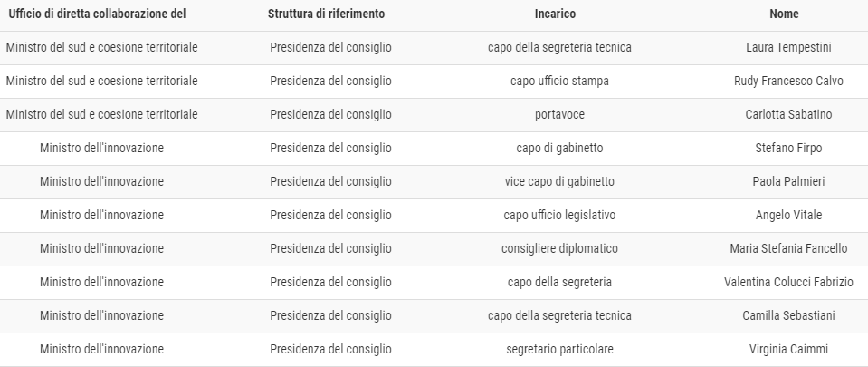Click the 'segretario particolare' cell
868x367 pixels.
(559, 349)
